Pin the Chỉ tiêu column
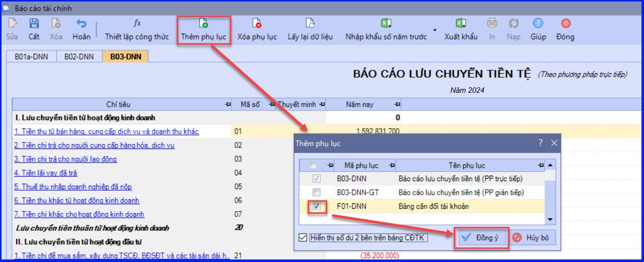644x262 pixels. point(228,104)
